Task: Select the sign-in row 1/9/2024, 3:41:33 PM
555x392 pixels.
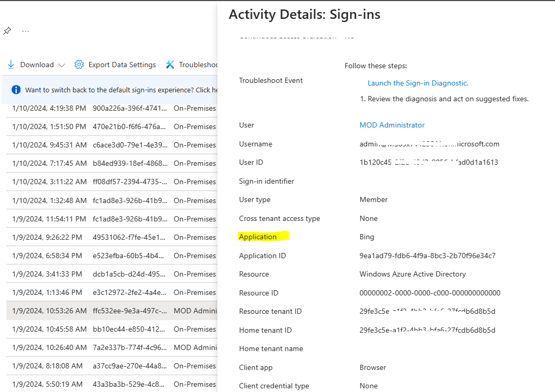Action: tap(111, 274)
